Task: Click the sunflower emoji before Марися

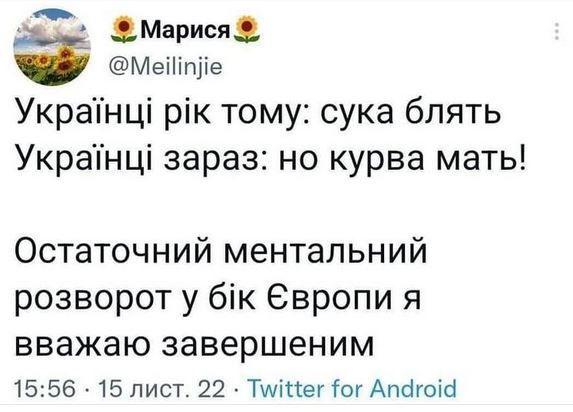Action: 124,29
